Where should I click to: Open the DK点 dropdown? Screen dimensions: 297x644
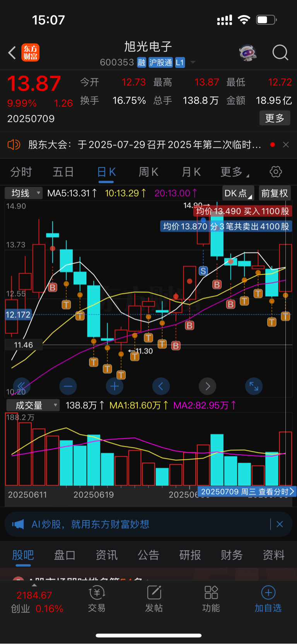tap(238, 193)
